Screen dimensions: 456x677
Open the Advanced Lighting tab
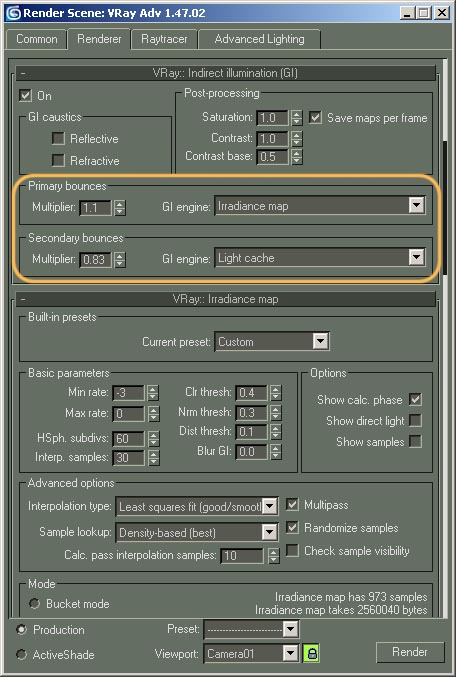coord(259,39)
